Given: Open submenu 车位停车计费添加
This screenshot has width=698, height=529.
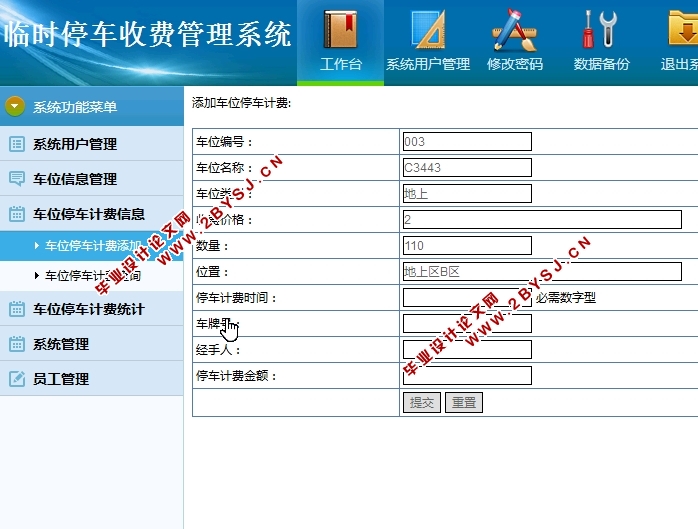Looking at the screenshot, I should (x=92, y=246).
